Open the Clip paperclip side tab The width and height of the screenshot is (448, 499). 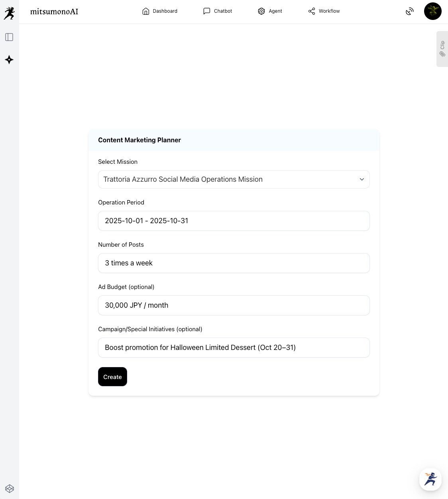pyautogui.click(x=442, y=49)
